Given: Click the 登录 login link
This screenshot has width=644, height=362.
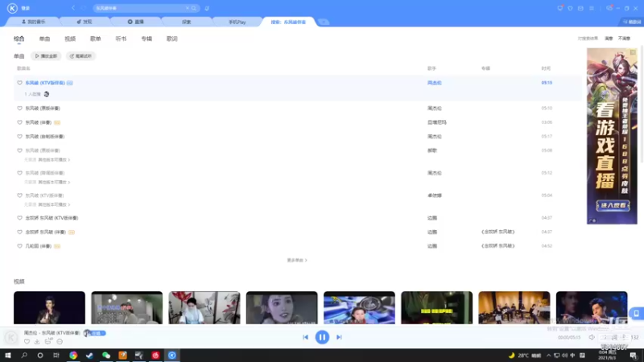Looking at the screenshot, I should 26,8.
